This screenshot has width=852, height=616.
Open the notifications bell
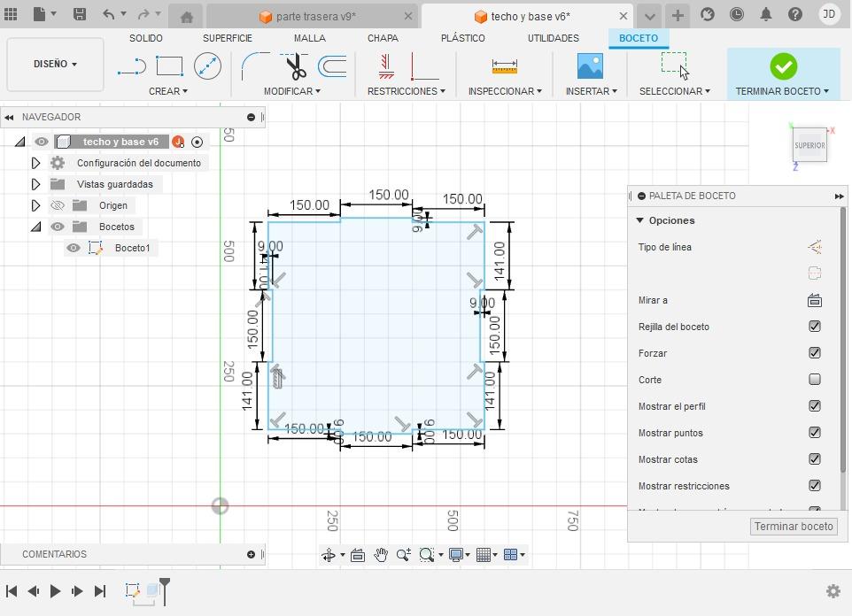coord(765,15)
